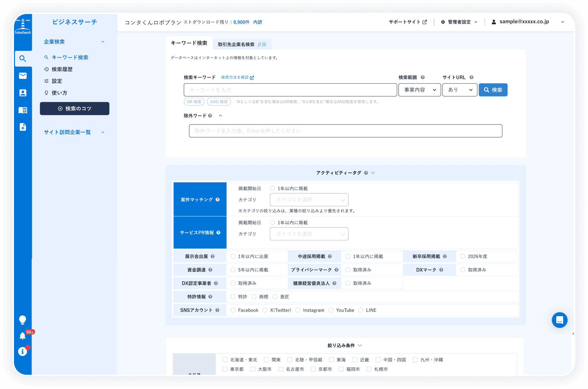Click the 検索キーワード input field
This screenshot has width=588, height=389.
tap(290, 90)
